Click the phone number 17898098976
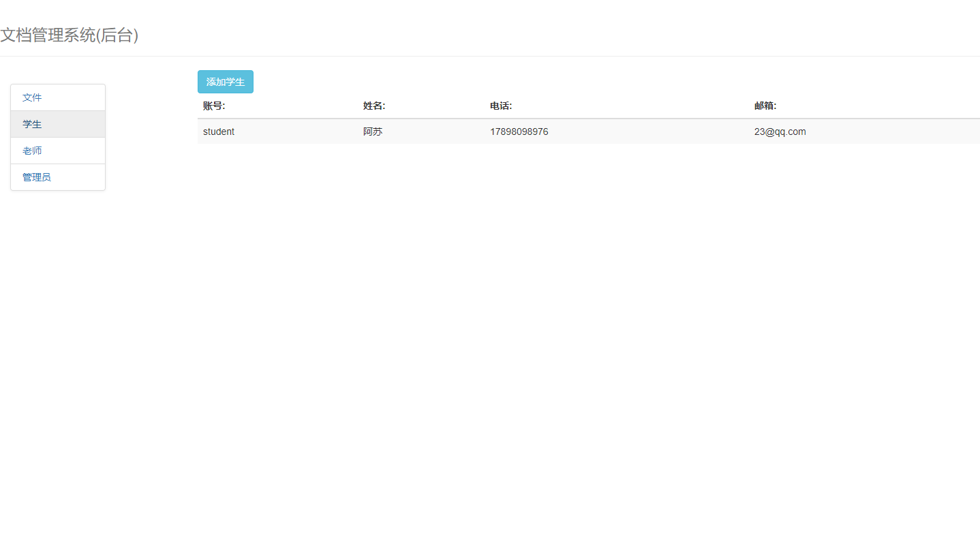Screen dimensions: 980x541 tap(519, 132)
